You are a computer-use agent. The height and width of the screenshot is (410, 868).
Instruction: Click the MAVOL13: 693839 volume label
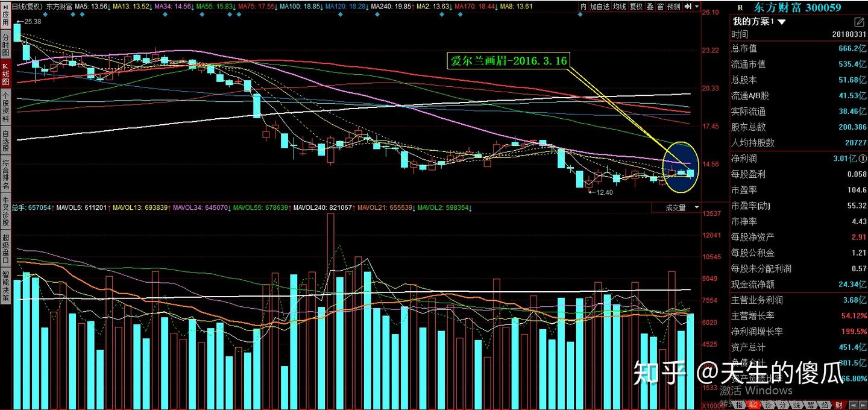(143, 207)
